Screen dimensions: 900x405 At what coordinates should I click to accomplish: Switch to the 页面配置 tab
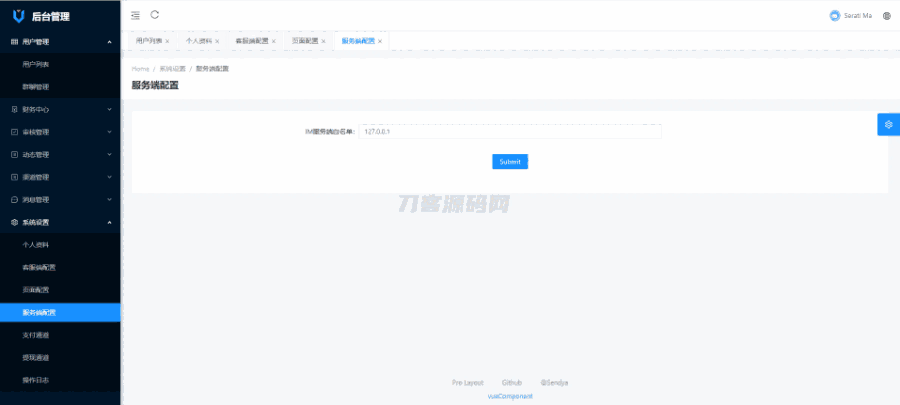pos(305,41)
